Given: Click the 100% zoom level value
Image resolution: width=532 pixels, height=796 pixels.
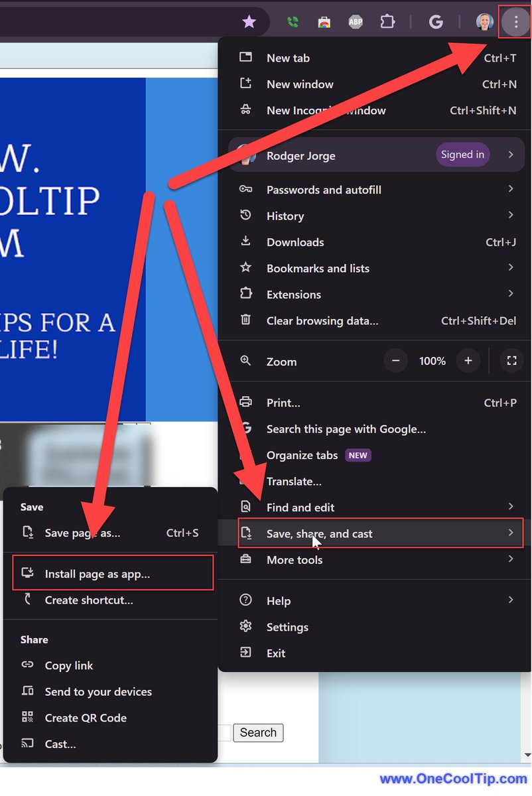Looking at the screenshot, I should pyautogui.click(x=432, y=361).
